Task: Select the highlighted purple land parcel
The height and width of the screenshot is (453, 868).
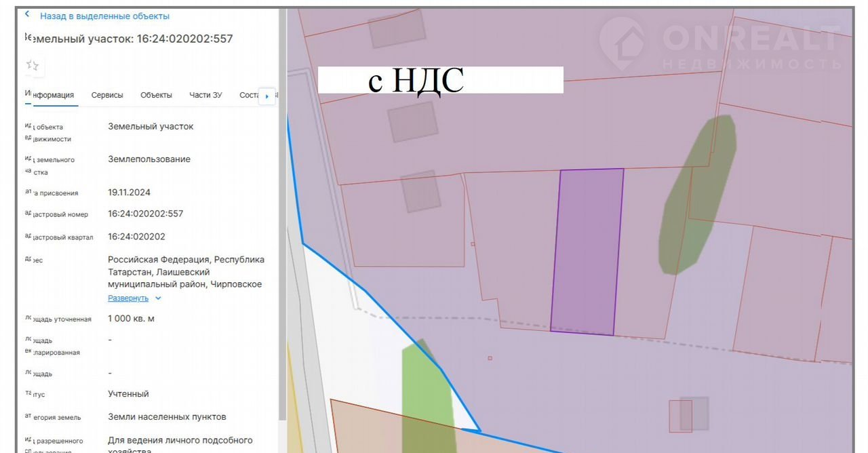Action: 587,251
